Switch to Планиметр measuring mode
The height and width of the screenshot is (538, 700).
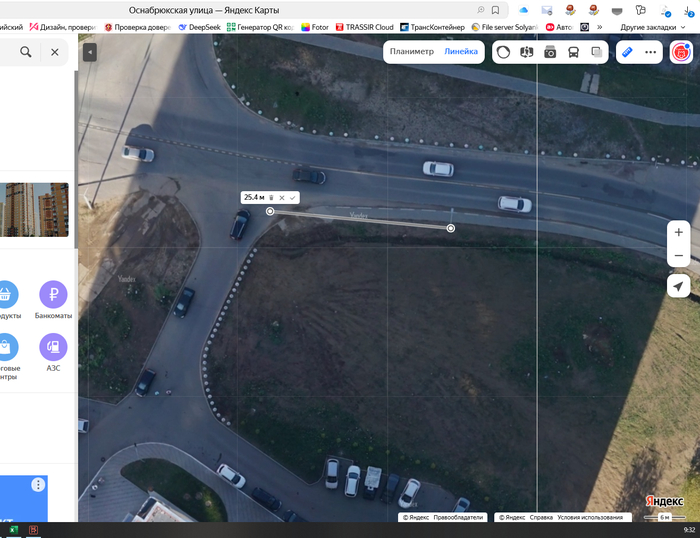pyautogui.click(x=412, y=51)
